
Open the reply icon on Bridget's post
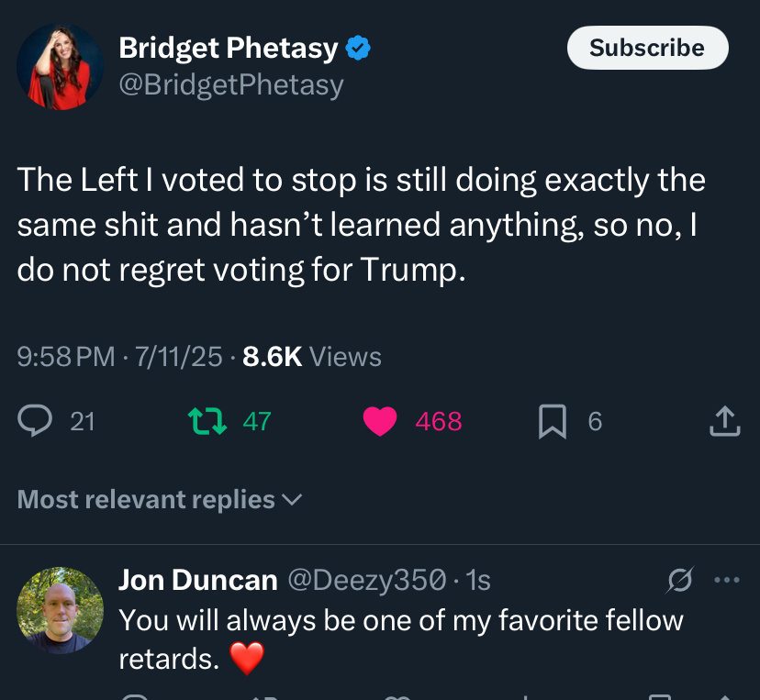[35, 420]
